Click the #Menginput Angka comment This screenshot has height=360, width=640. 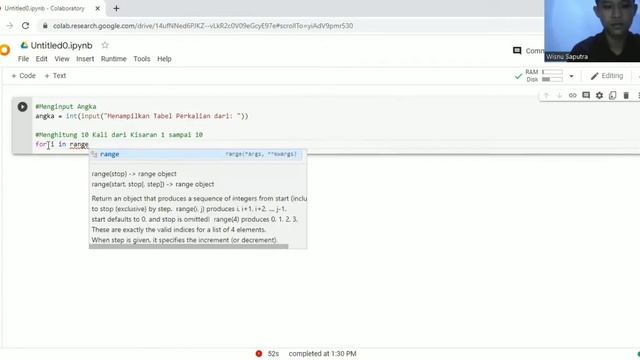66,107
